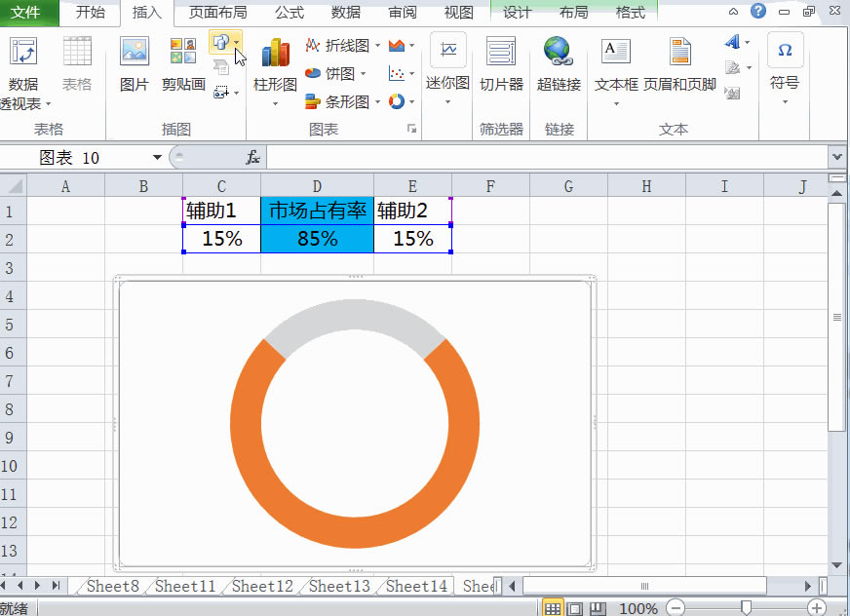The image size is (850, 616).
Task: Open the Name Box dropdown arrow
Action: pos(157,157)
